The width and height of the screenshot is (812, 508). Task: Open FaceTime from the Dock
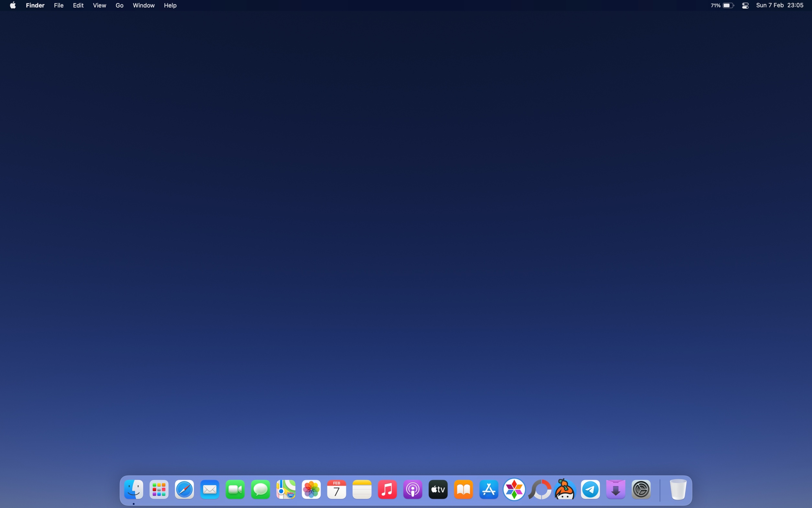pyautogui.click(x=235, y=490)
